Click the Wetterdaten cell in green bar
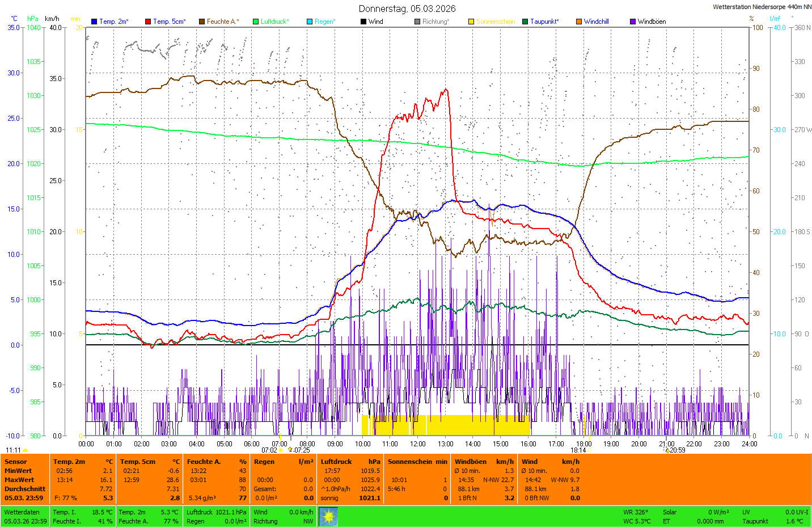812x528 pixels. [x=22, y=512]
